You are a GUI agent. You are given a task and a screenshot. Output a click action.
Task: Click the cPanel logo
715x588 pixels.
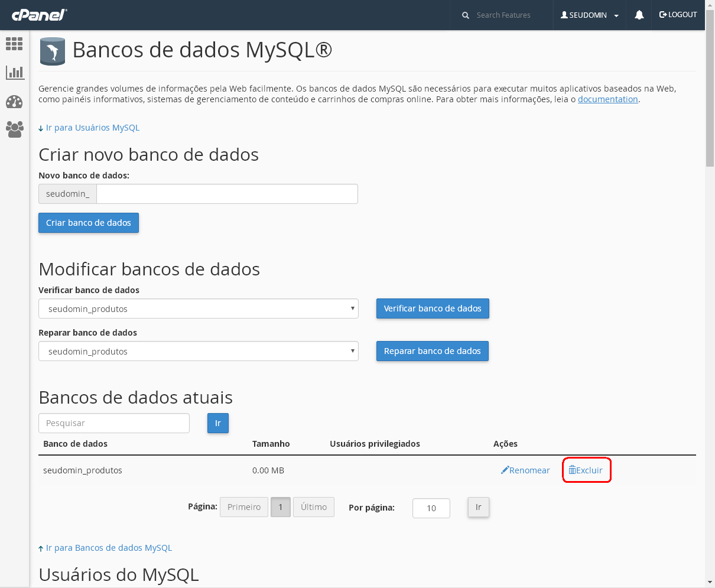click(39, 15)
